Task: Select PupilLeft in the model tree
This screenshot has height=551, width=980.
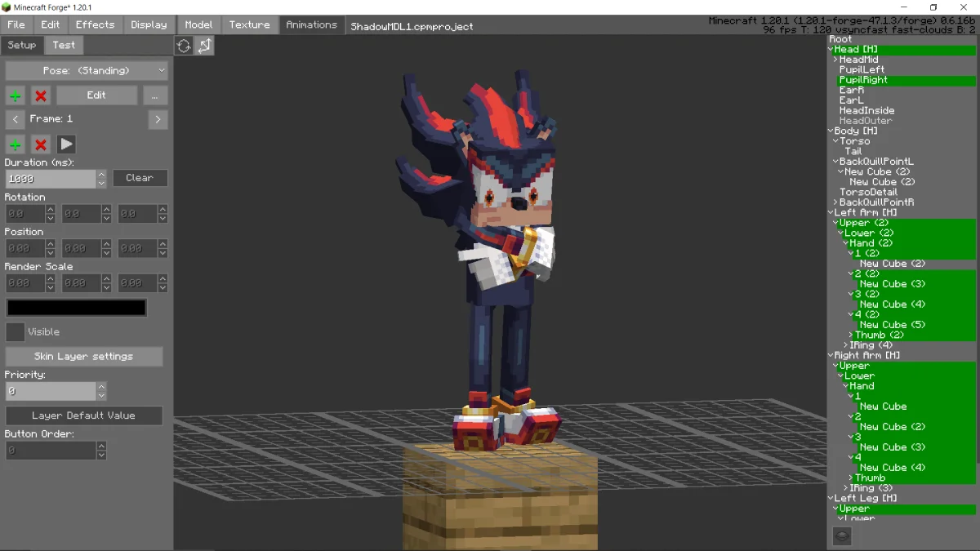Action: pyautogui.click(x=862, y=70)
